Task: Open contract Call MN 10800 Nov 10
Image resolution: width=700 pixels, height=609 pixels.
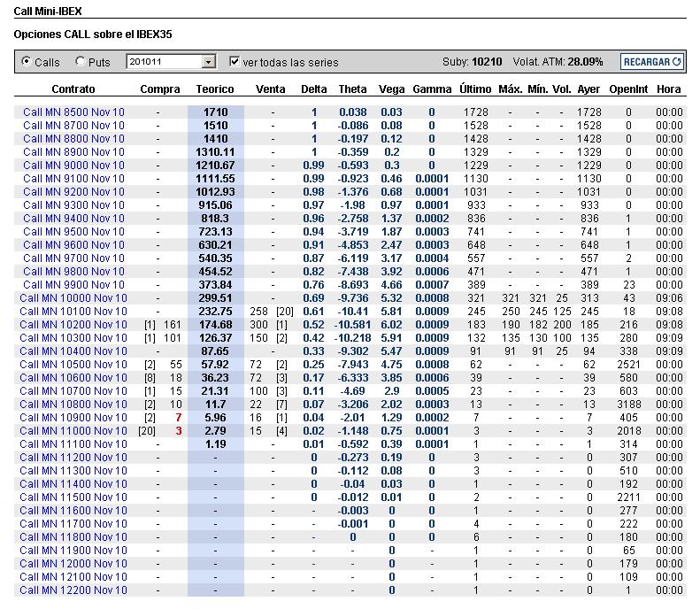Action: pyautogui.click(x=73, y=404)
